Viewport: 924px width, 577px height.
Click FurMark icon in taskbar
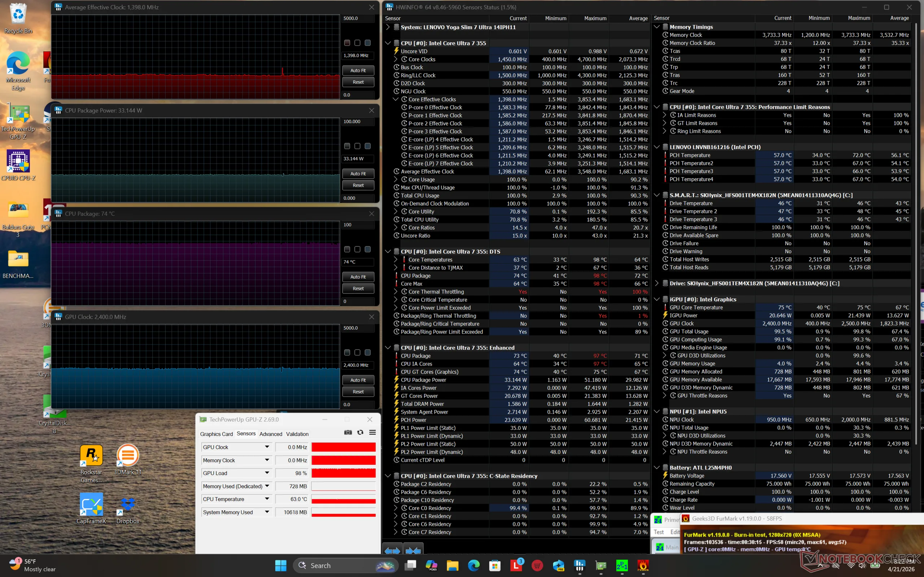[x=643, y=565]
